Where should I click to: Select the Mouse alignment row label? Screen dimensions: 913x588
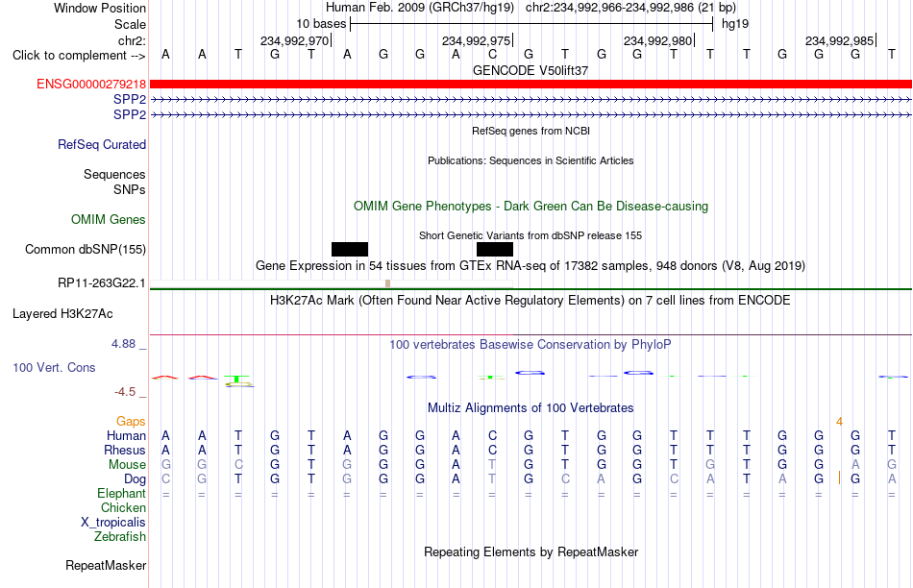click(x=127, y=465)
